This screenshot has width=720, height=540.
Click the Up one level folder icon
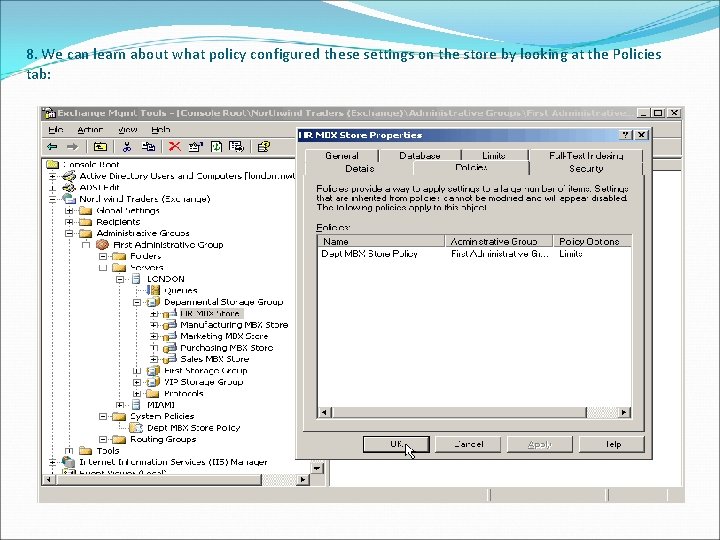tap(100, 146)
